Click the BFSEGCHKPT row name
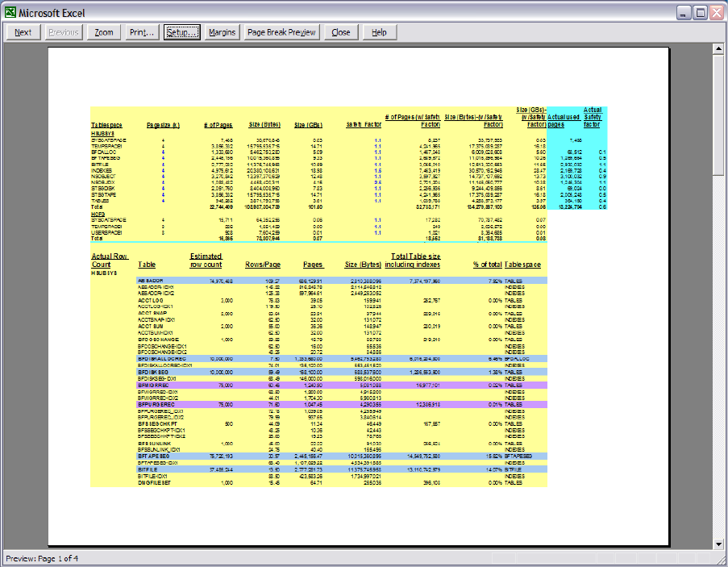The height and width of the screenshot is (567, 728). coord(157,424)
